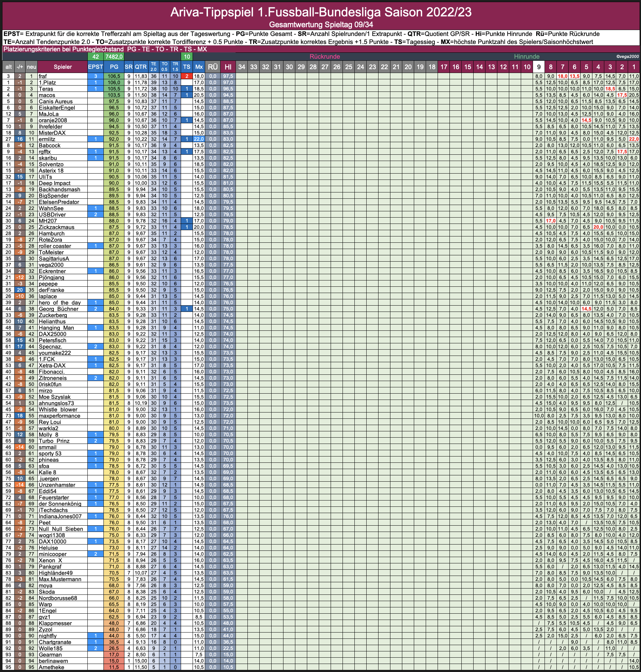Select player name 'roller coaster'
The image size is (641, 672).
[x=55, y=246]
